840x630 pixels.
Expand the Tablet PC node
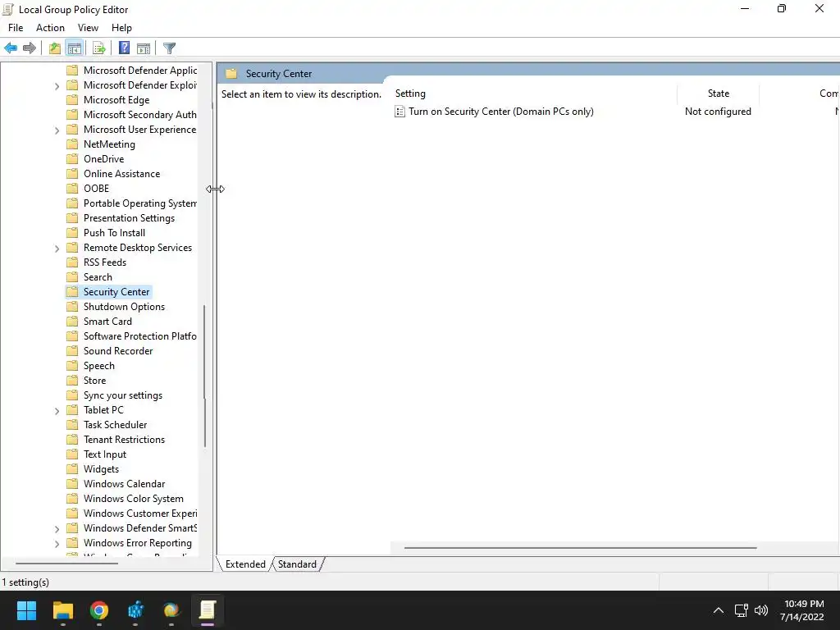pyautogui.click(x=57, y=410)
